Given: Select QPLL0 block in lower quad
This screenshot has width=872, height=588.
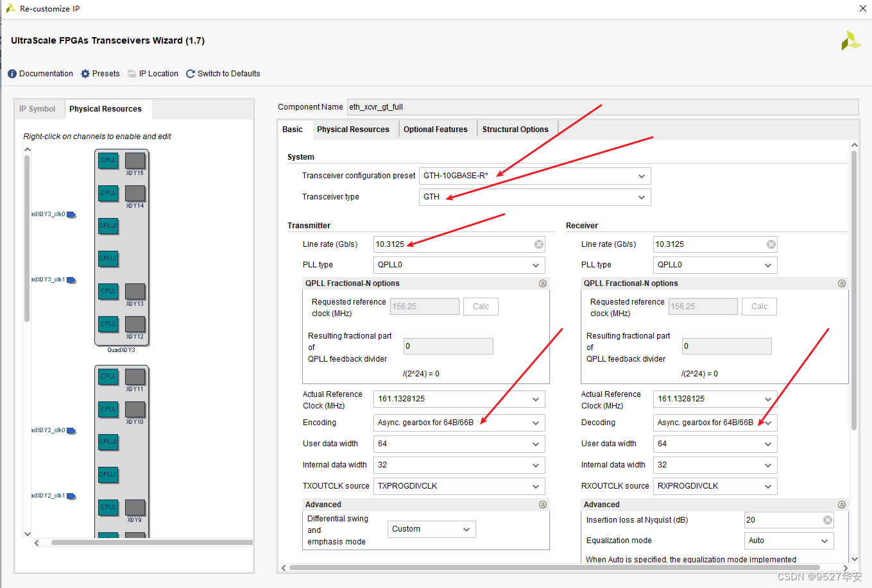Looking at the screenshot, I should (108, 442).
